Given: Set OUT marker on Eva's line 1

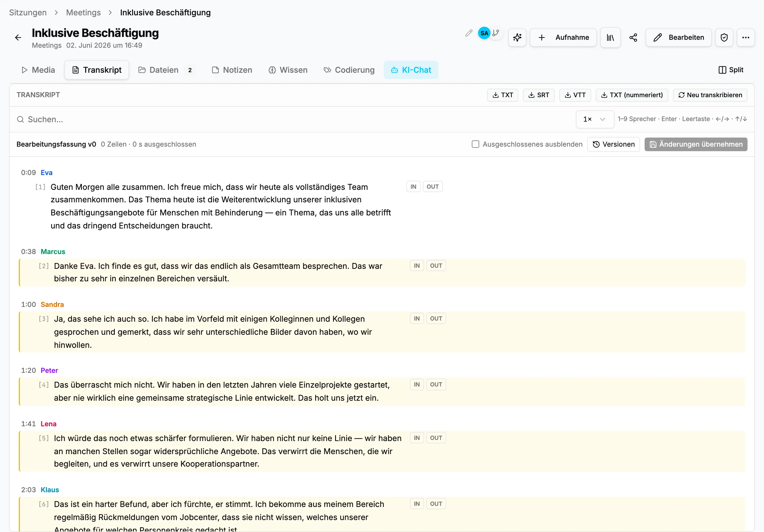Looking at the screenshot, I should click(433, 187).
